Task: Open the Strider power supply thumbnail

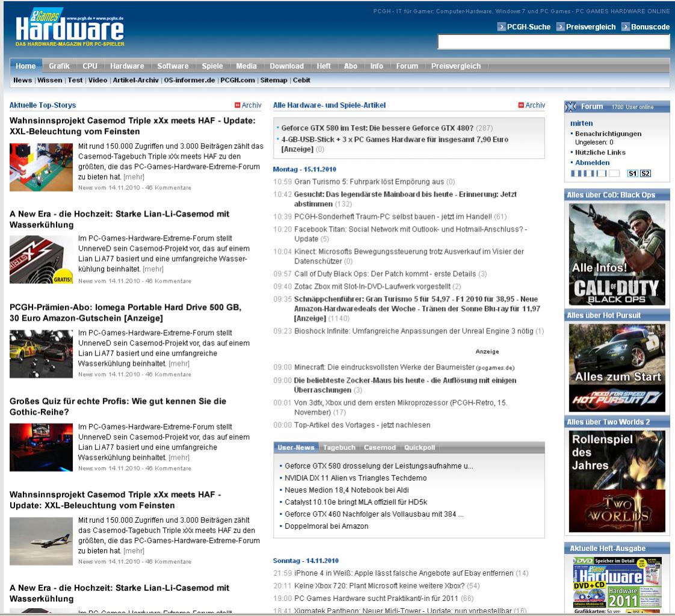Action: point(41,259)
